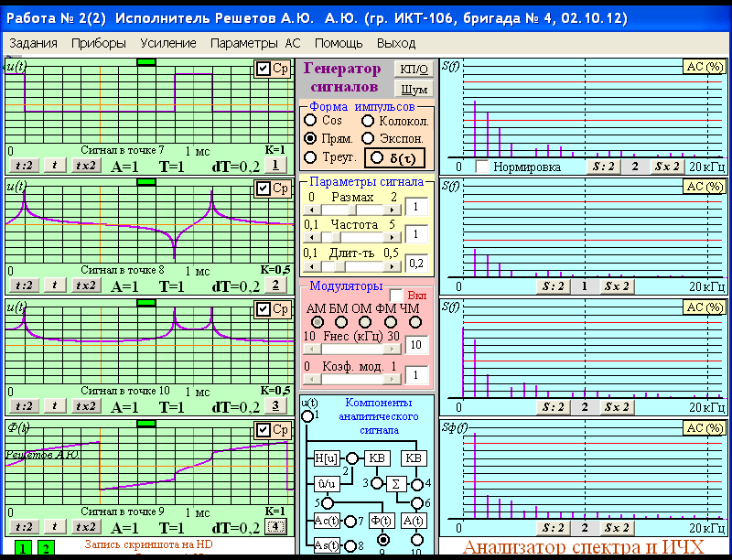Viewport: 732px width, 560px height.
Task: Click the t:2 button under Сигнал в точке 7
Action: [x=24, y=166]
